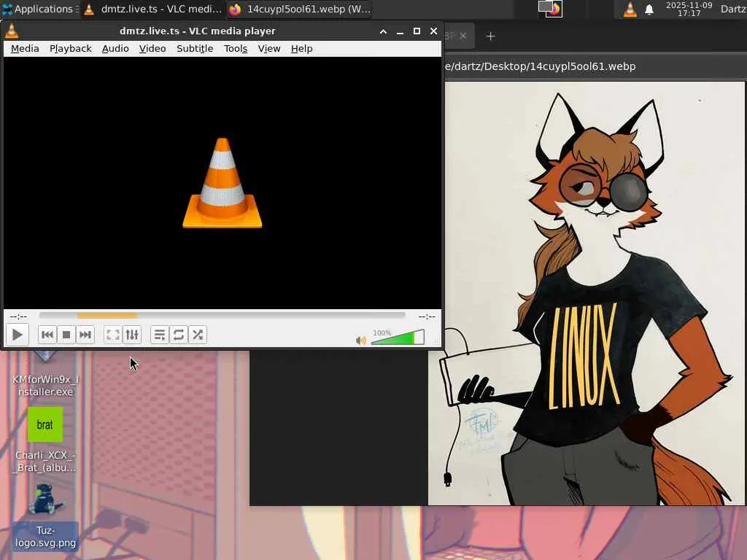
Task: Click the Charli_XCX Brat file label
Action: (44, 462)
